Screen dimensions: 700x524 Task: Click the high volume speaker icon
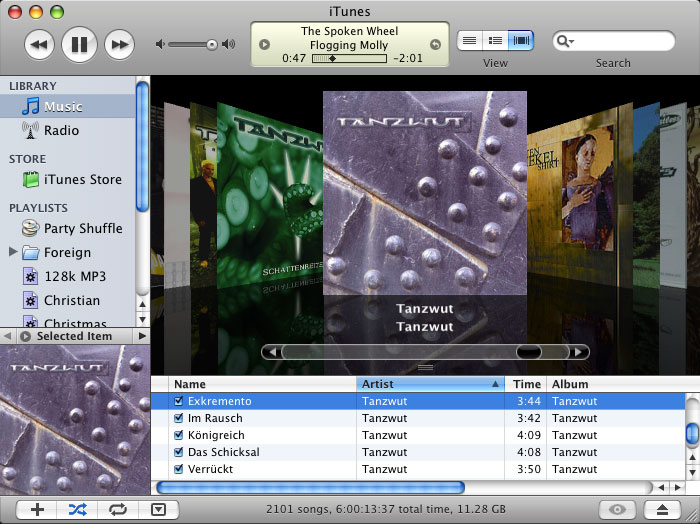coord(229,44)
